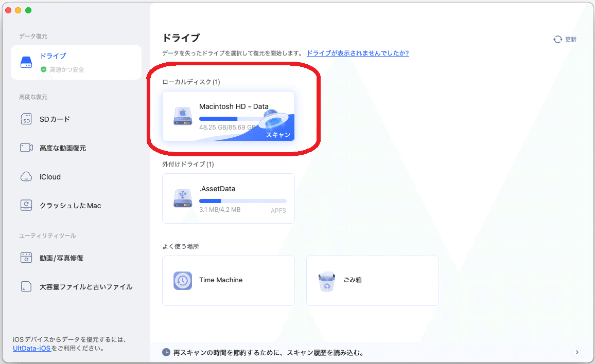Select the .AssetData external drive
This screenshot has height=364, width=595.
(x=228, y=198)
